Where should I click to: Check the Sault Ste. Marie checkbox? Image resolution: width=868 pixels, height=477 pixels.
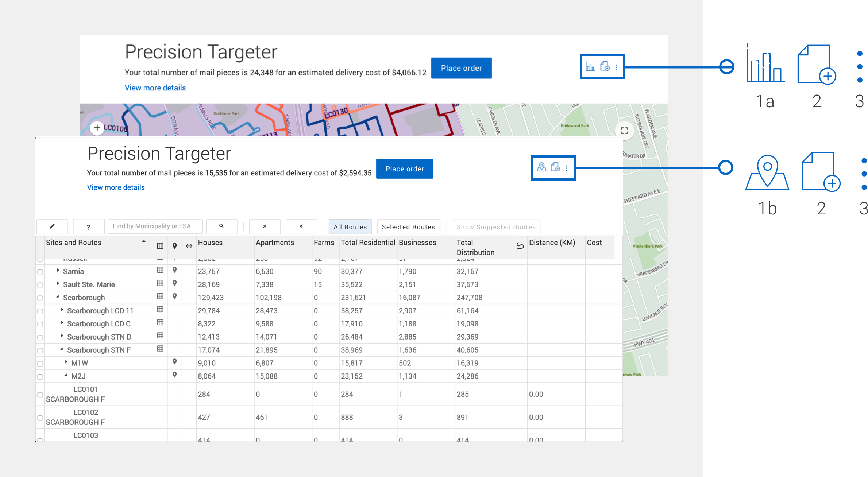pyautogui.click(x=40, y=285)
